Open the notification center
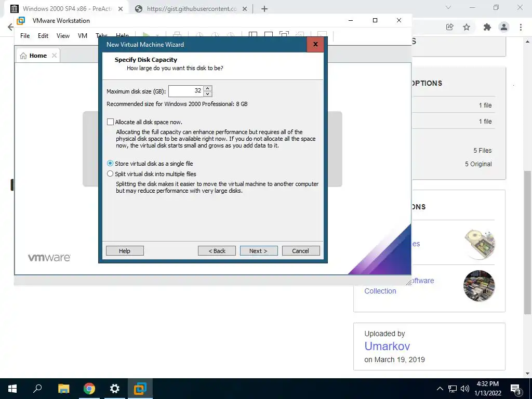Screen dimensions: 532x399 [x=516, y=389]
